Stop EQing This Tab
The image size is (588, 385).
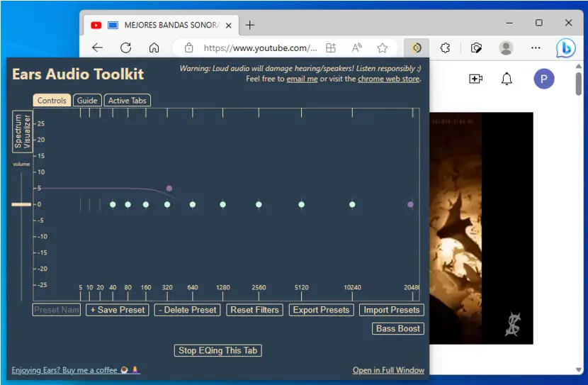218,350
